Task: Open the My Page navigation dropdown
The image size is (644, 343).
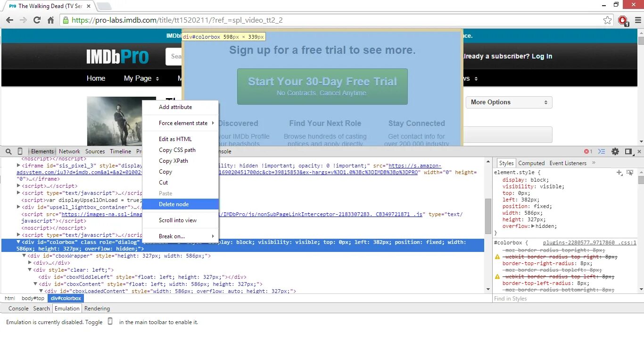Action: pyautogui.click(x=141, y=78)
